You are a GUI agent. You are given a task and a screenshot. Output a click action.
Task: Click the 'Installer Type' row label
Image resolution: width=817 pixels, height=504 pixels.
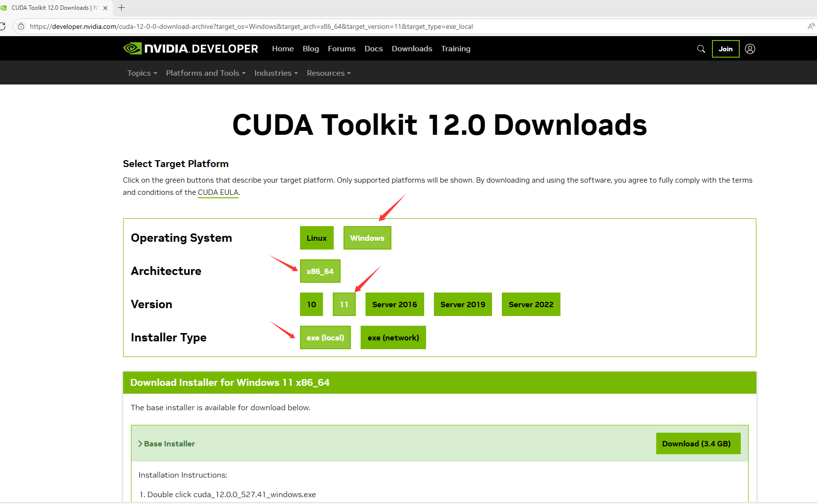[169, 337]
